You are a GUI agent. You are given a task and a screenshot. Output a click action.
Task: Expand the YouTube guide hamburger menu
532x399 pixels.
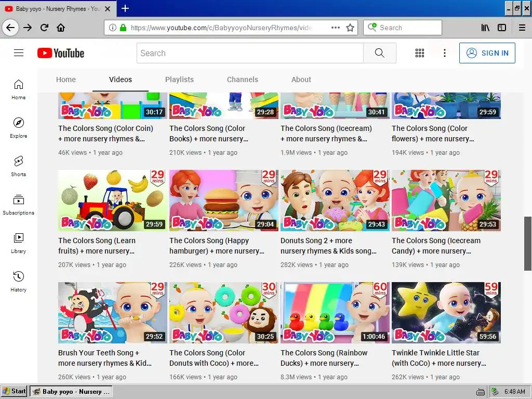point(19,53)
